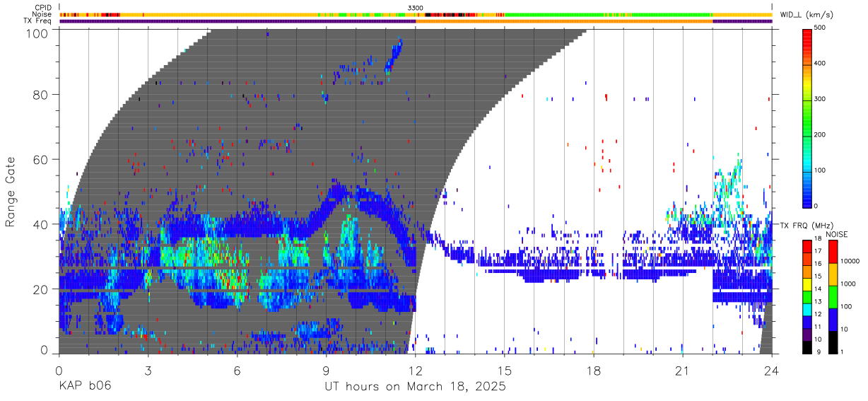Click the 18 hour tick on time axis

594,371
